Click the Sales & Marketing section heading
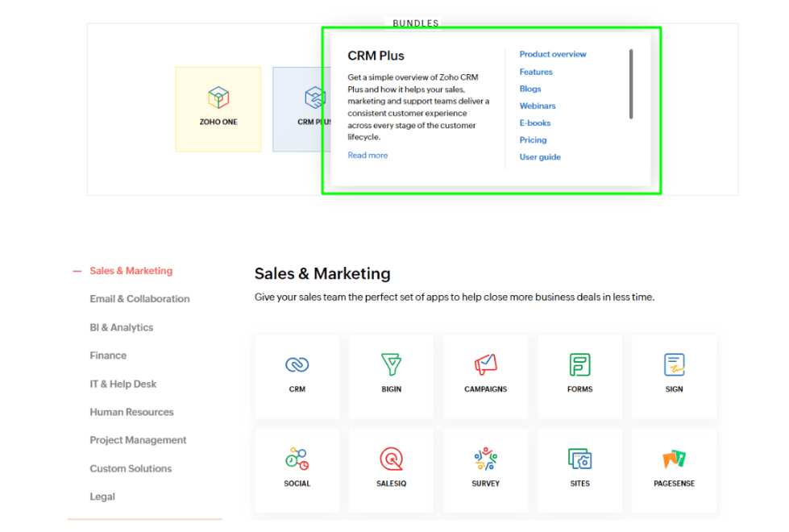 [x=322, y=273]
